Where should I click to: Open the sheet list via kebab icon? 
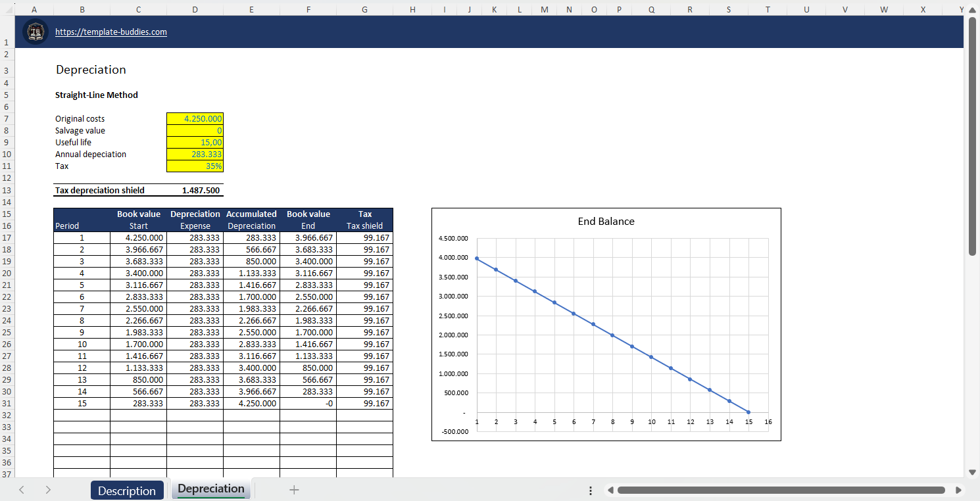(x=590, y=490)
